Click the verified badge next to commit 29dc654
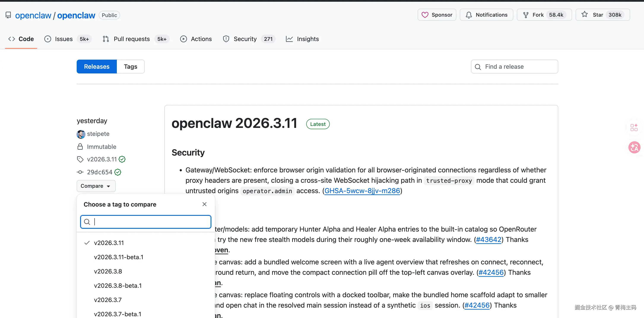 (118, 172)
